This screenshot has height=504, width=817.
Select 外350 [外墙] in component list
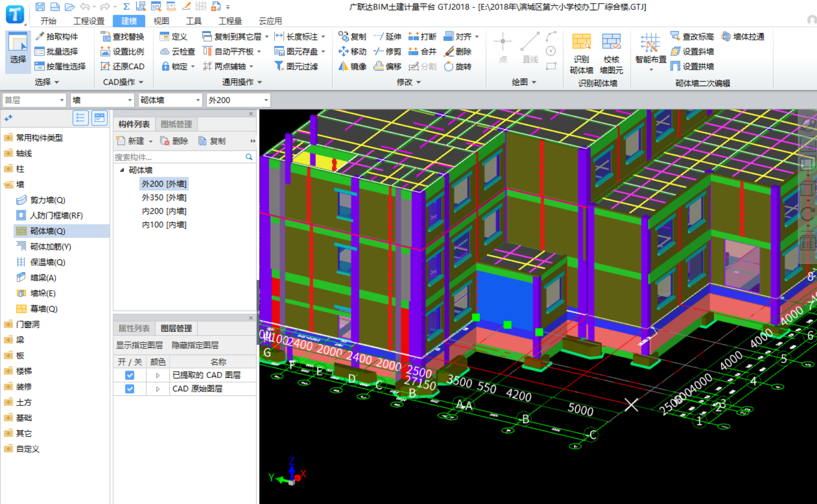[x=164, y=198]
